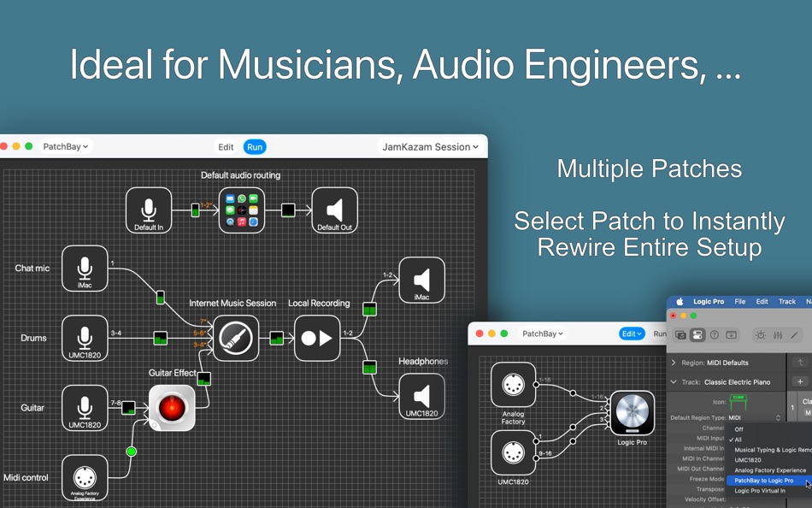This screenshot has width=812, height=508.
Task: Click the Default Out speaker node
Action: point(334,210)
